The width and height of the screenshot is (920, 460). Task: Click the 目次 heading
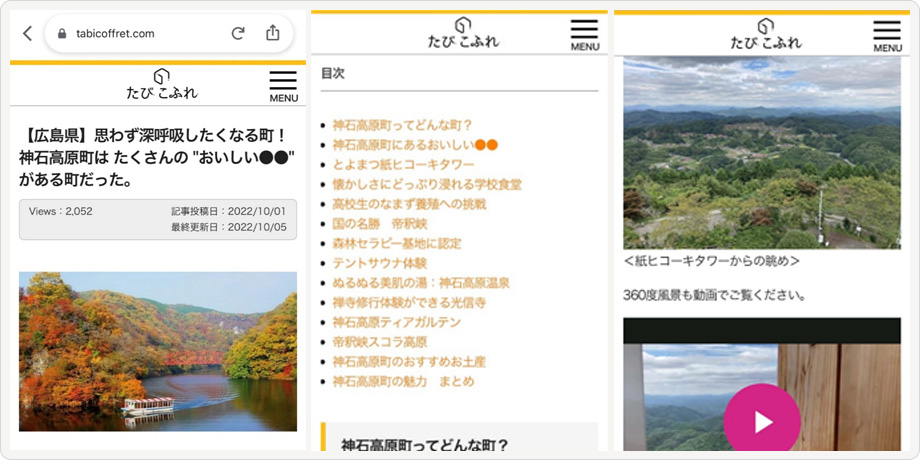(333, 73)
